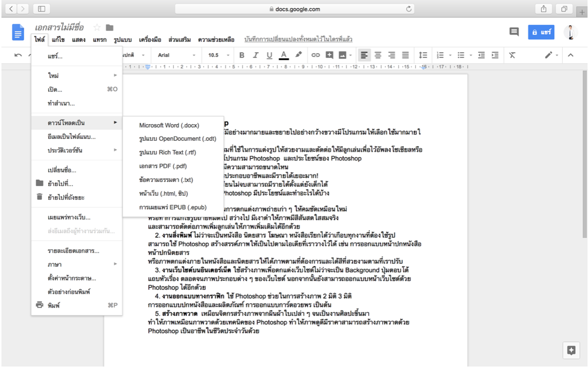Open the แก้ไข menu
The image size is (588, 368).
(x=58, y=39)
